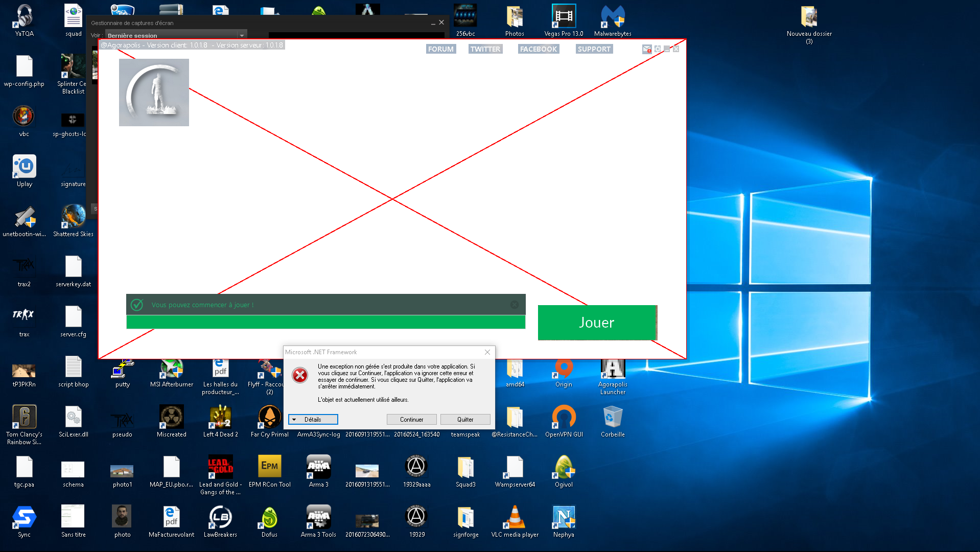Image resolution: width=980 pixels, height=552 pixels.
Task: Expand Détails in the .NET Framework dialog
Action: coord(313,420)
